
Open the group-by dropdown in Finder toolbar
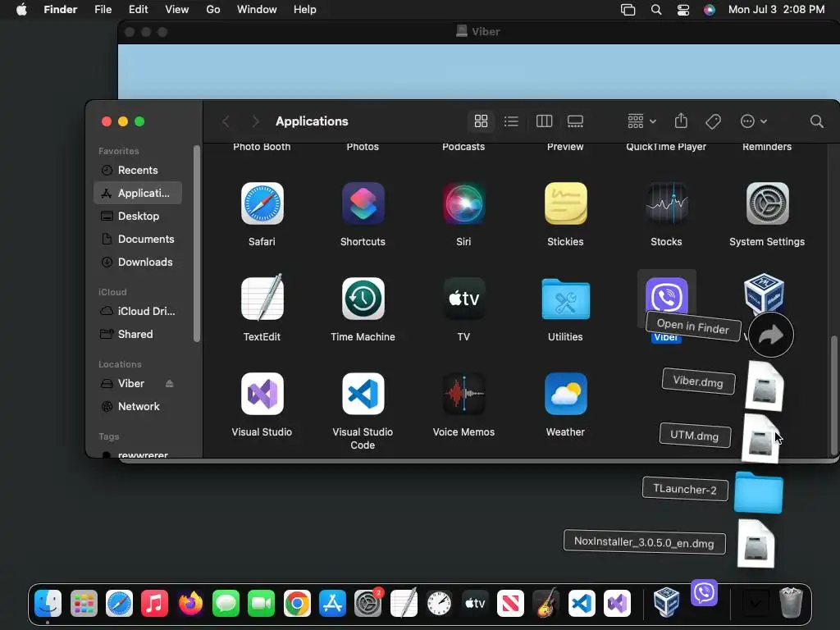tap(641, 121)
